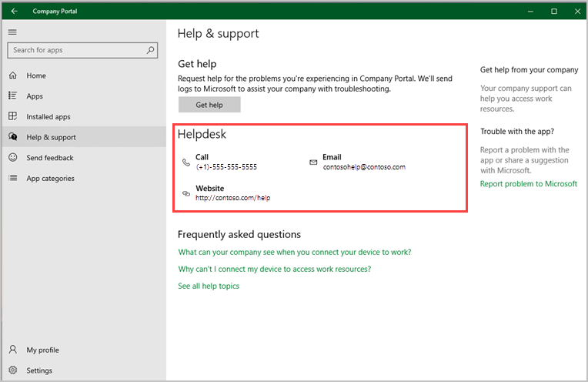
Task: Click the Home house icon
Action: click(13, 75)
